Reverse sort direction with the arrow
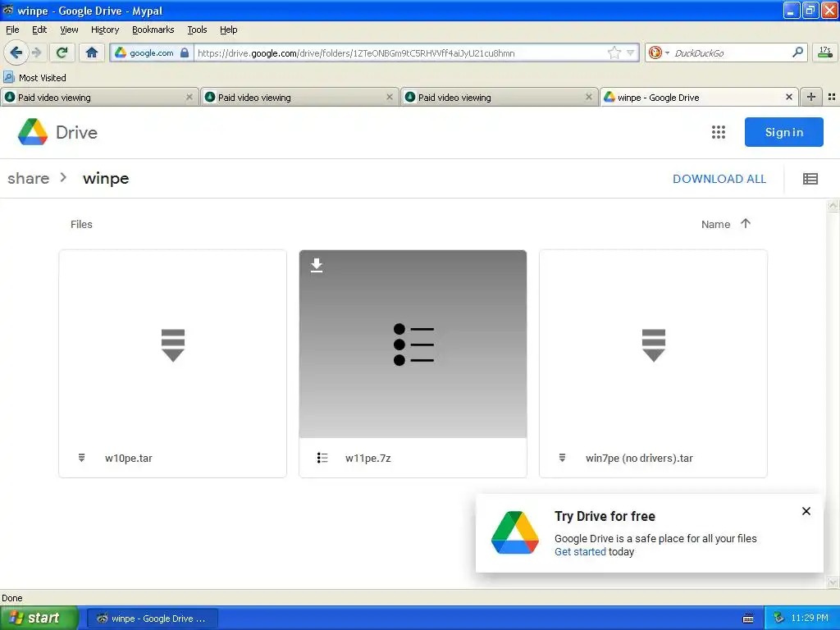 pyautogui.click(x=745, y=223)
